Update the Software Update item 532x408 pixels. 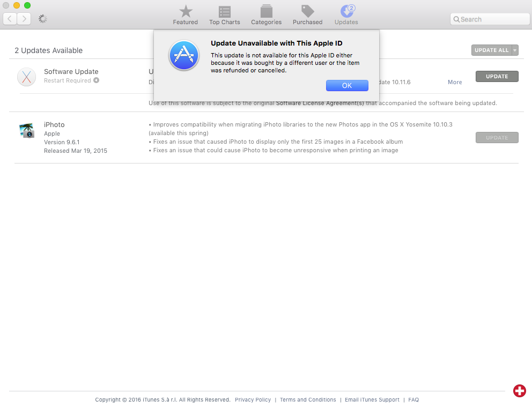[x=497, y=76]
